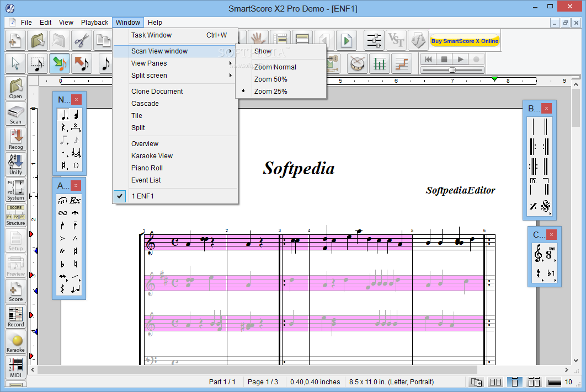Click the vertical scrollbar down arrow
586x392 pixels.
(x=576, y=361)
